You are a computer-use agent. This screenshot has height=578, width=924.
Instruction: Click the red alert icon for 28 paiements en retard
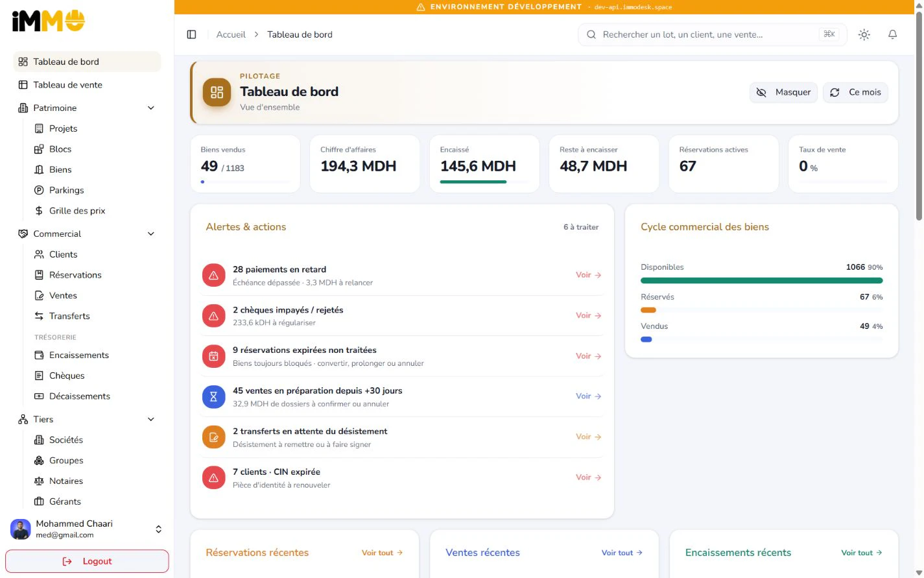(x=213, y=275)
